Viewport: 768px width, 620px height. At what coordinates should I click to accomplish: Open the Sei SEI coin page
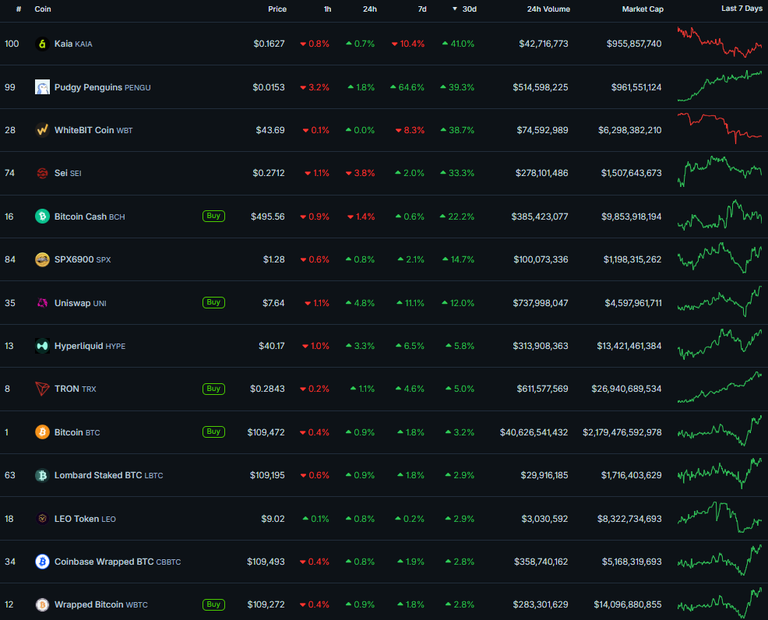(x=68, y=173)
